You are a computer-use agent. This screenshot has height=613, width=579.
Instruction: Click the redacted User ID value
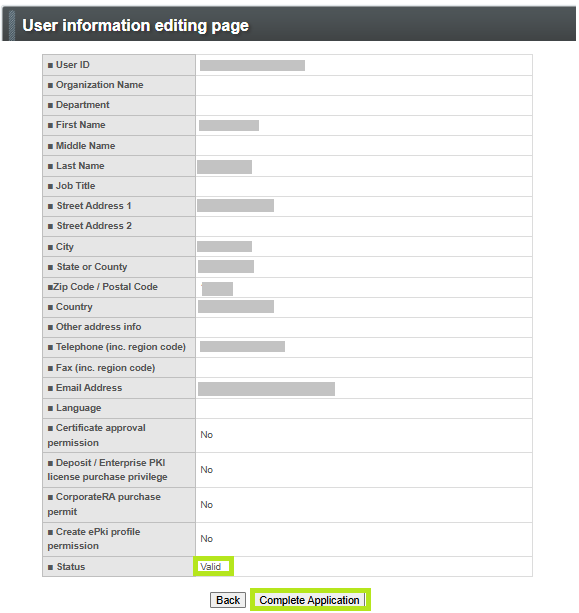tap(252, 65)
